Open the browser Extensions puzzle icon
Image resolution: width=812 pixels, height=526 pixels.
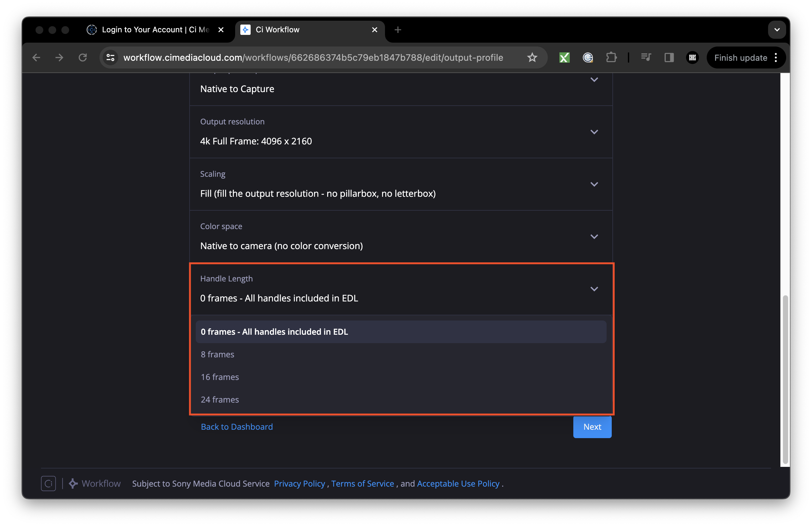coord(611,57)
